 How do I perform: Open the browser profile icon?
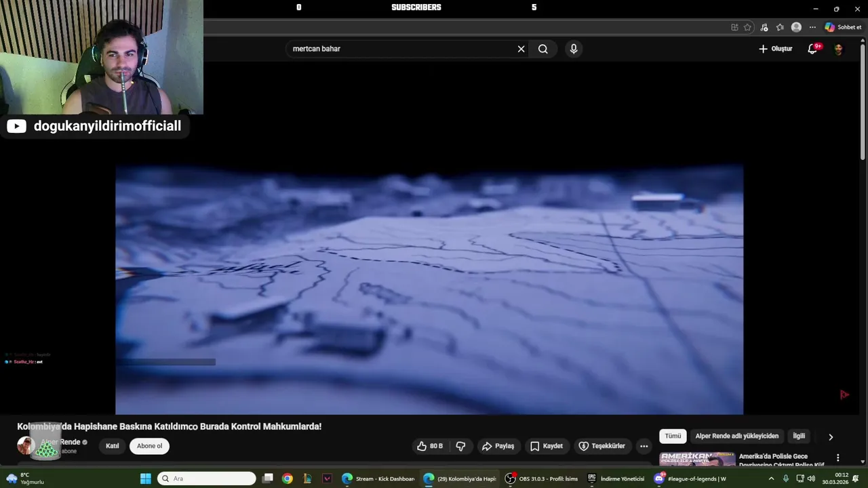pyautogui.click(x=796, y=27)
